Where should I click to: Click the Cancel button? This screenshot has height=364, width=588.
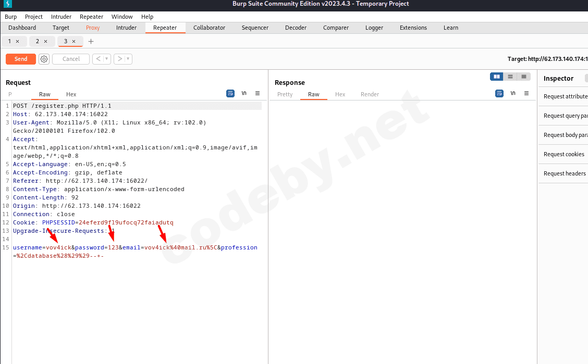click(x=71, y=59)
